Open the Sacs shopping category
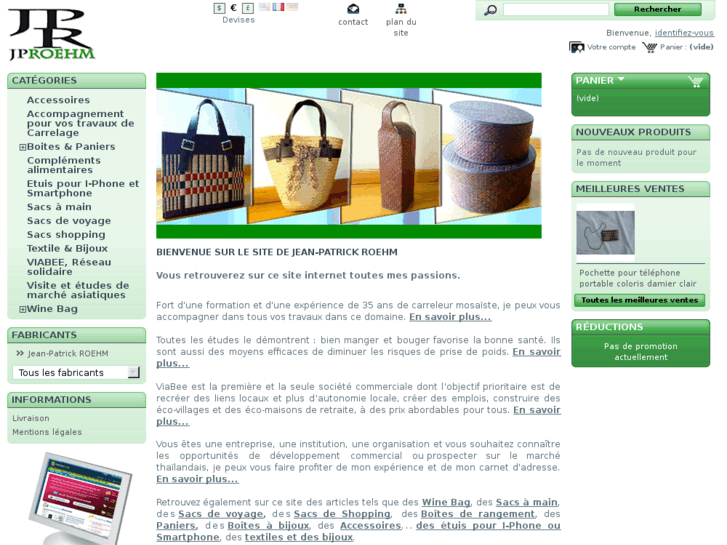 click(x=66, y=235)
